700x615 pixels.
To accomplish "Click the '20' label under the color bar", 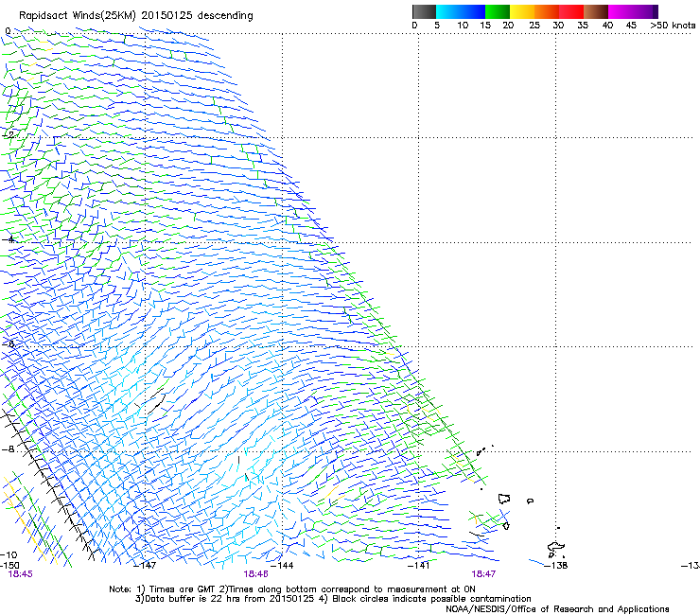I will pyautogui.click(x=508, y=26).
